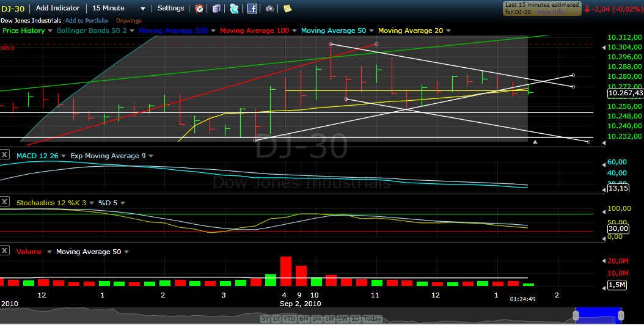Close the Stochastics indicator panel

tap(4, 202)
